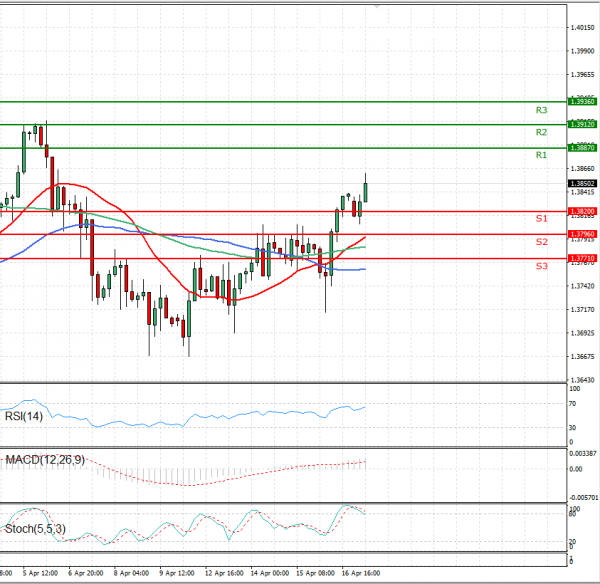Click the 1.36430 price axis value
Viewport: 600px width, 584px height.
pyautogui.click(x=582, y=380)
